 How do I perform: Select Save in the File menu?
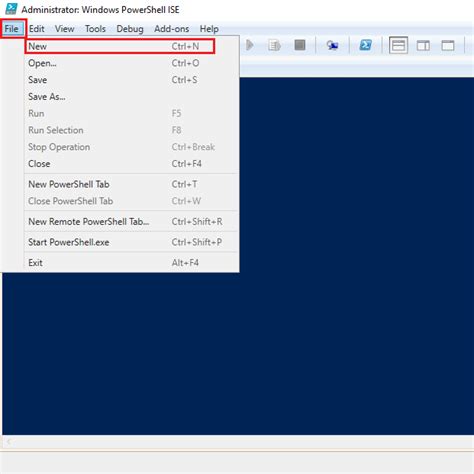coord(132,80)
